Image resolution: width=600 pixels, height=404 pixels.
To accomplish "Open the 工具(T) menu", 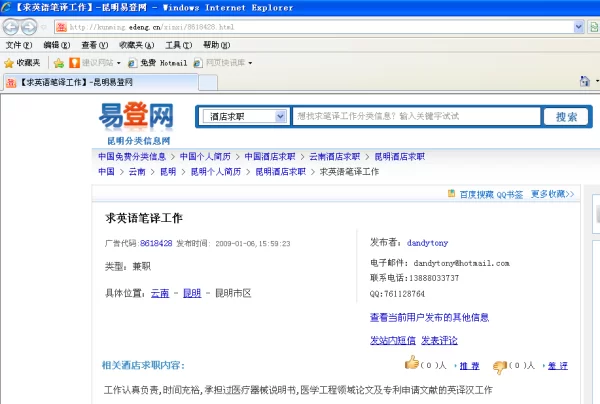I will point(178,45).
